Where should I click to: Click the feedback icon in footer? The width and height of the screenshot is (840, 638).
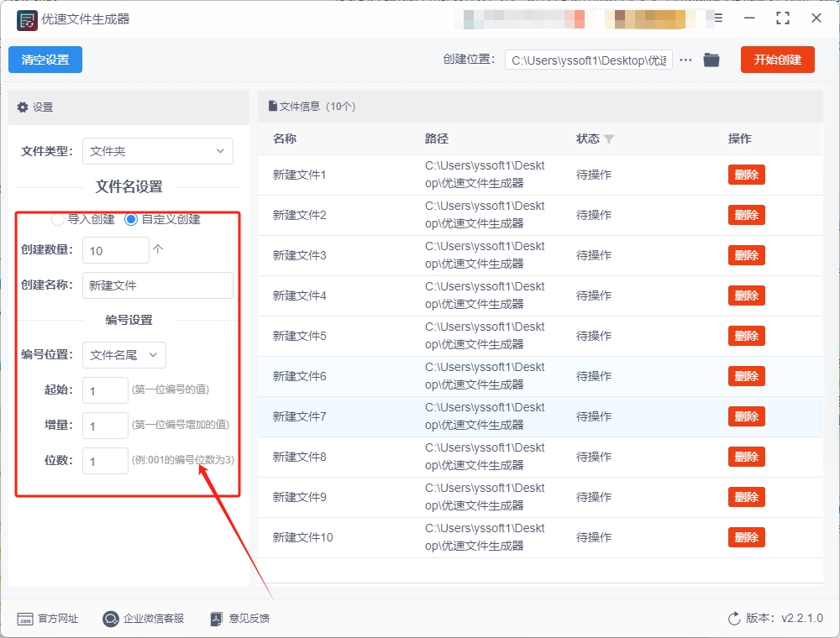217,619
